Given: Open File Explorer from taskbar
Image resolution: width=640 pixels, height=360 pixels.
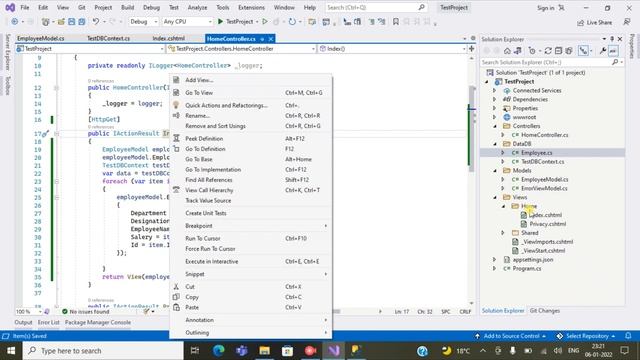Looking at the screenshot, I should point(264,351).
